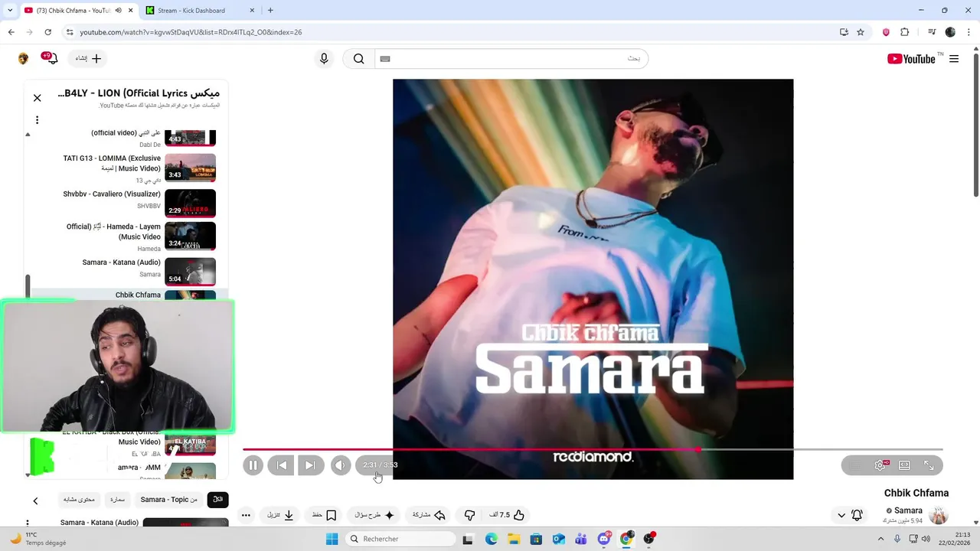Open the browser extensions puzzle icon

click(x=905, y=32)
